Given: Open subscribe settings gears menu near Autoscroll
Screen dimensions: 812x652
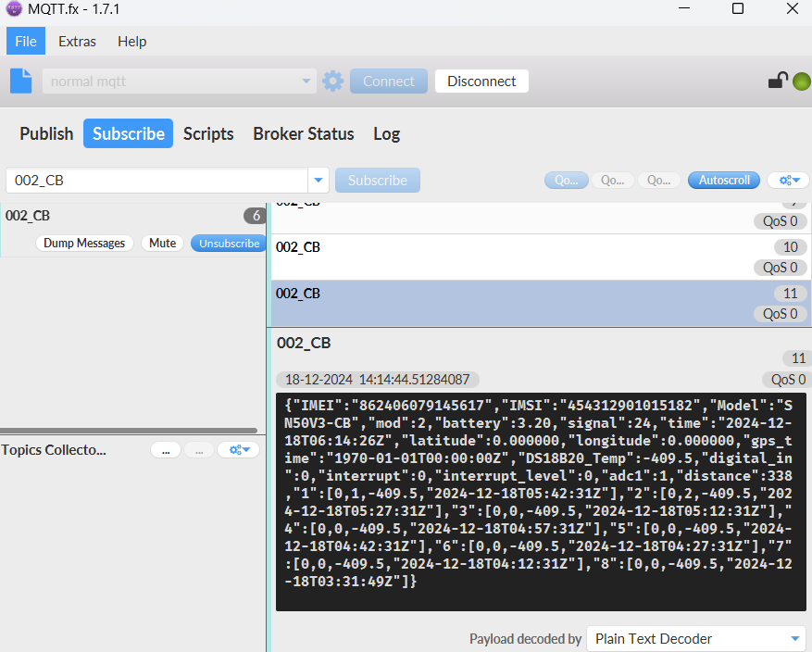Looking at the screenshot, I should click(x=789, y=181).
